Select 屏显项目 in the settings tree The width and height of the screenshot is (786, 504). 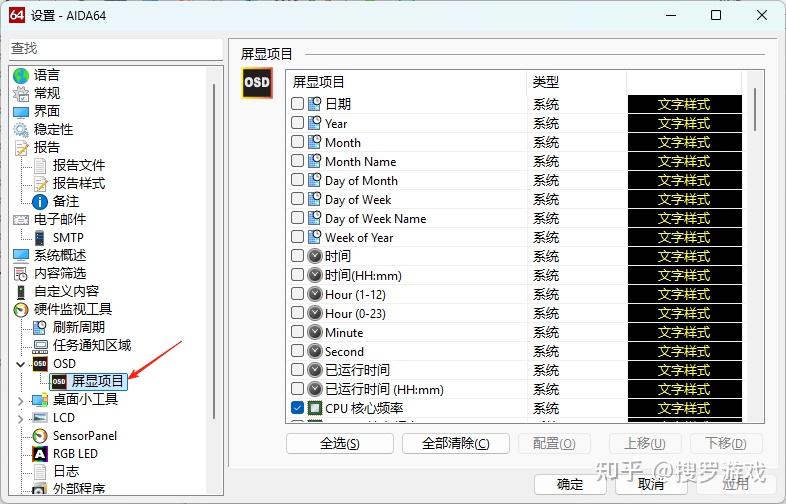(97, 381)
